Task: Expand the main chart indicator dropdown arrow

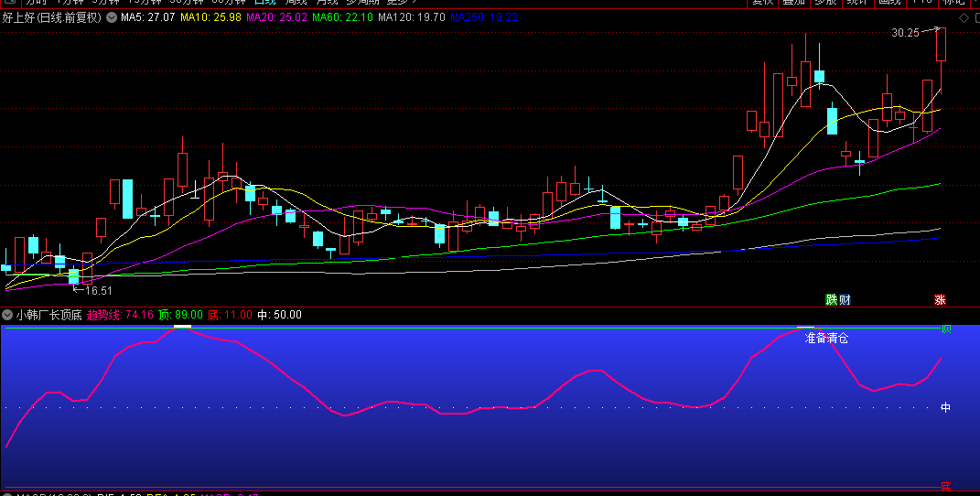Action: pos(112,17)
